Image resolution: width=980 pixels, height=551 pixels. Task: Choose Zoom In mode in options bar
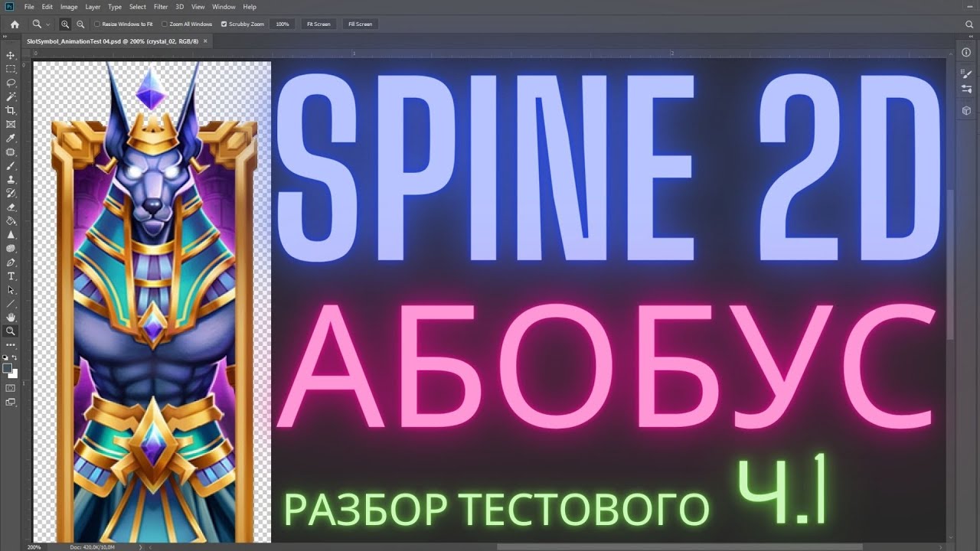65,24
